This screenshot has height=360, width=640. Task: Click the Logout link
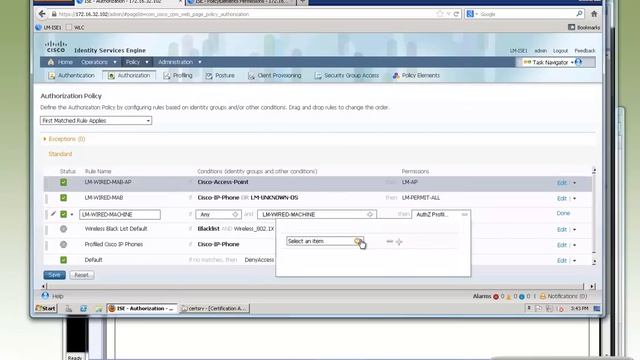[560, 51]
